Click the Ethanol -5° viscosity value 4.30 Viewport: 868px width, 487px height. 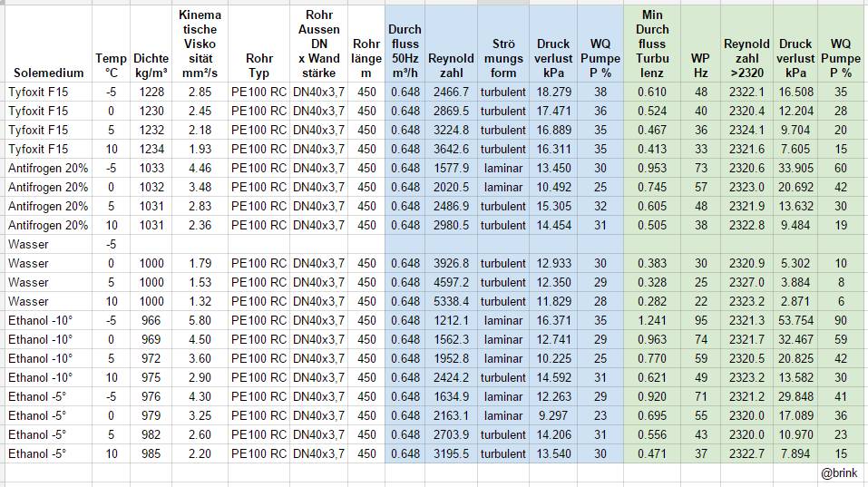[200, 397]
